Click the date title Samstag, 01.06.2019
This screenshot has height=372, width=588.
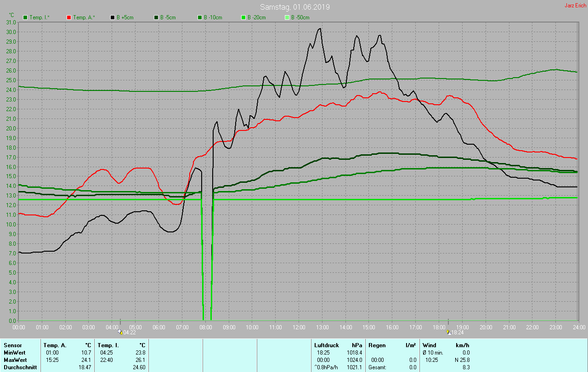[x=294, y=7]
